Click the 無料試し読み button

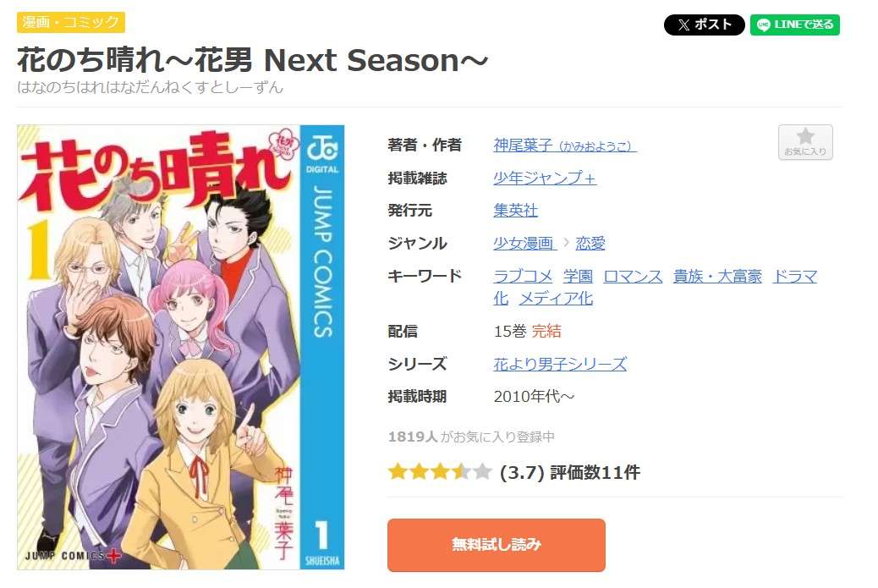point(497,545)
